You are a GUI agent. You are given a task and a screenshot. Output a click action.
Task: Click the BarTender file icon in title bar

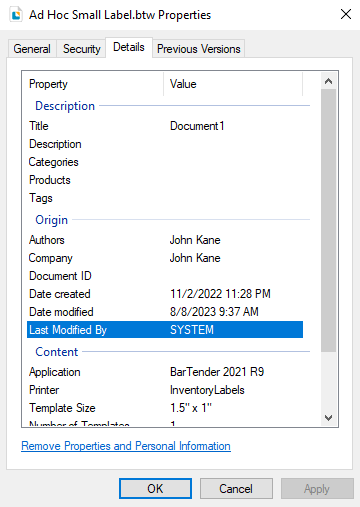point(16,15)
